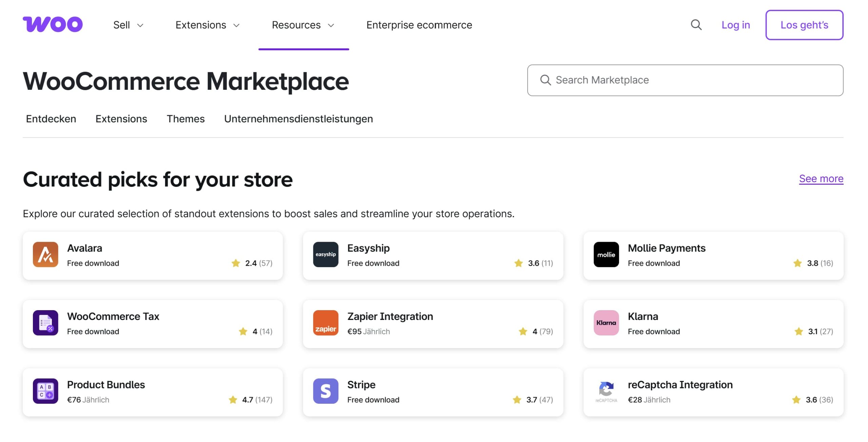This screenshot has height=442, width=868.
Task: Click the €95 Jährlich price text
Action: (369, 331)
